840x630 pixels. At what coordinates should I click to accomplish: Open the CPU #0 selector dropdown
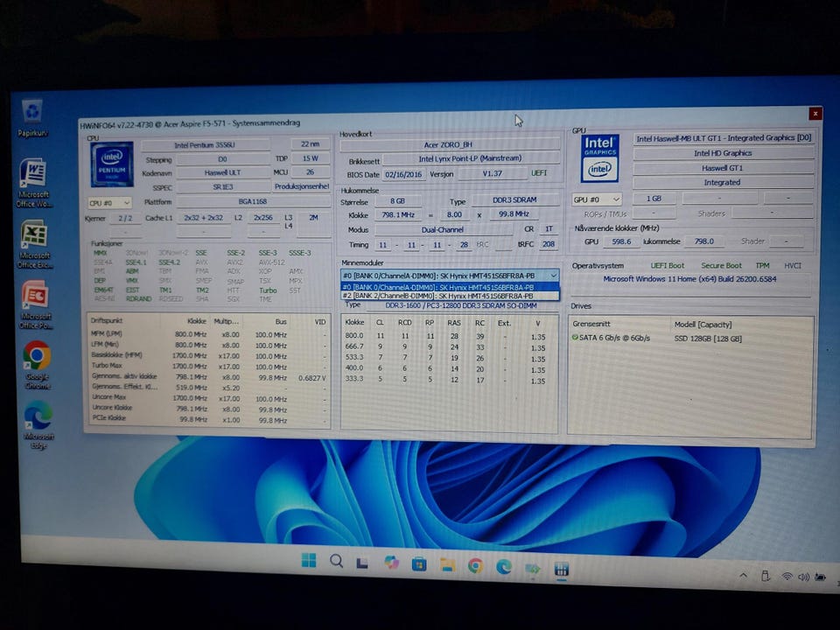pos(109,203)
